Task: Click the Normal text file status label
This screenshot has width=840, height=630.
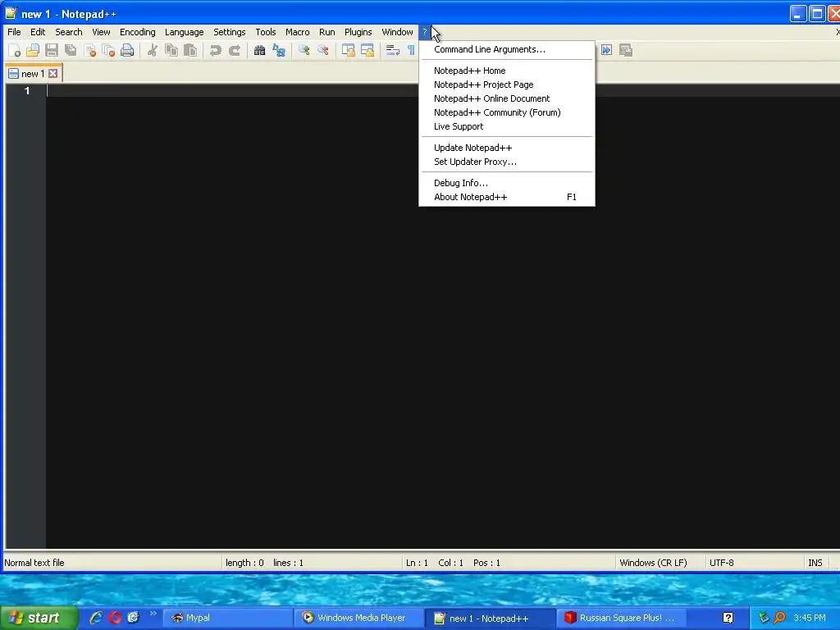Action: 34,563
